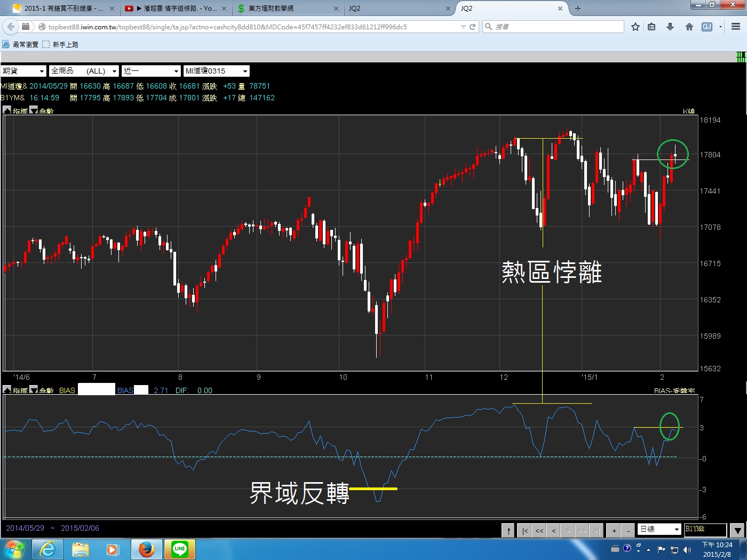Open the downloads arrow icon
747x560 pixels.
[x=670, y=27]
